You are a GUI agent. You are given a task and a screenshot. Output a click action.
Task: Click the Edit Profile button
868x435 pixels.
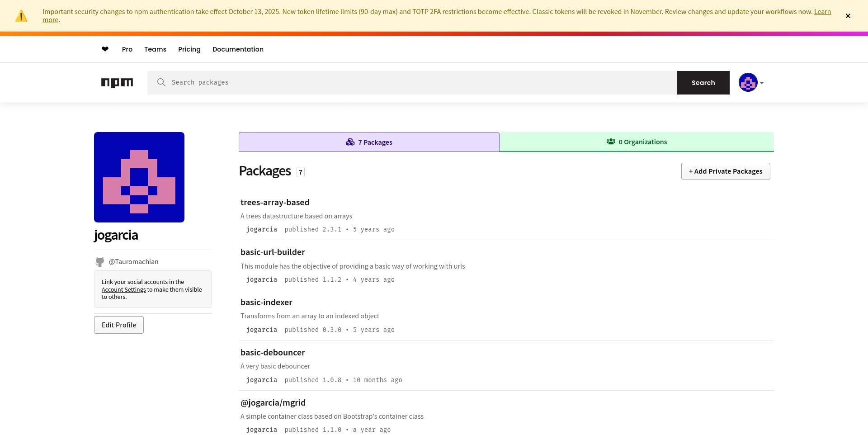click(118, 325)
